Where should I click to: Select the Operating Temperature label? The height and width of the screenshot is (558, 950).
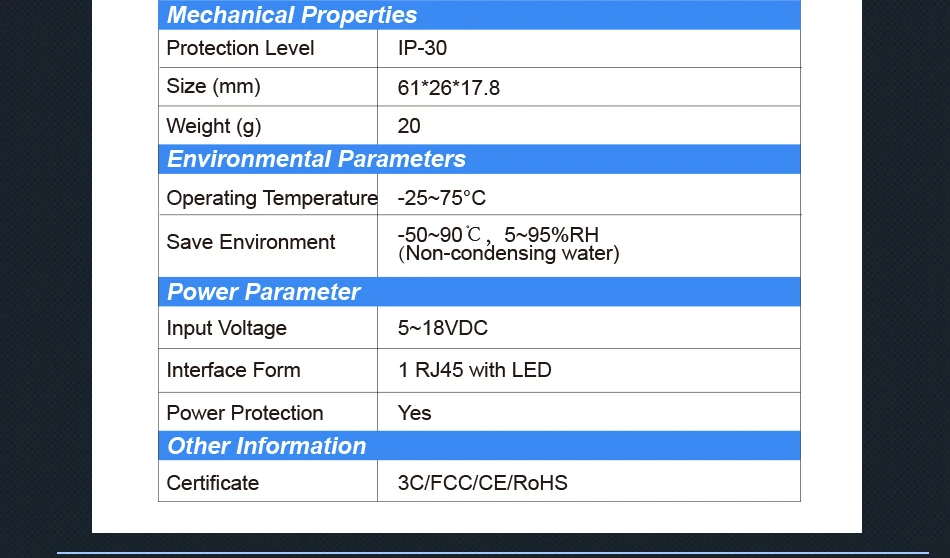271,198
